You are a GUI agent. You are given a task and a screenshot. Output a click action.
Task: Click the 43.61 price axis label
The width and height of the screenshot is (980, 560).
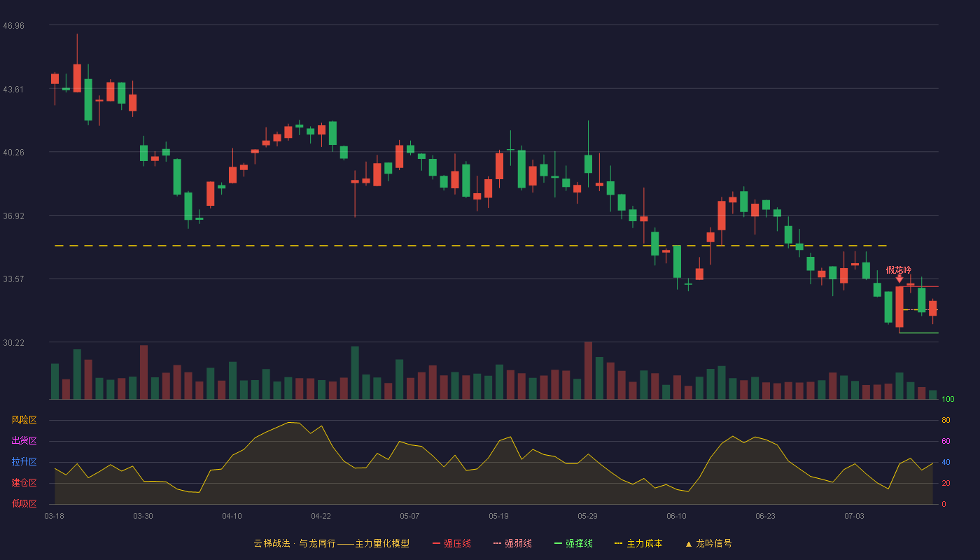(13, 89)
